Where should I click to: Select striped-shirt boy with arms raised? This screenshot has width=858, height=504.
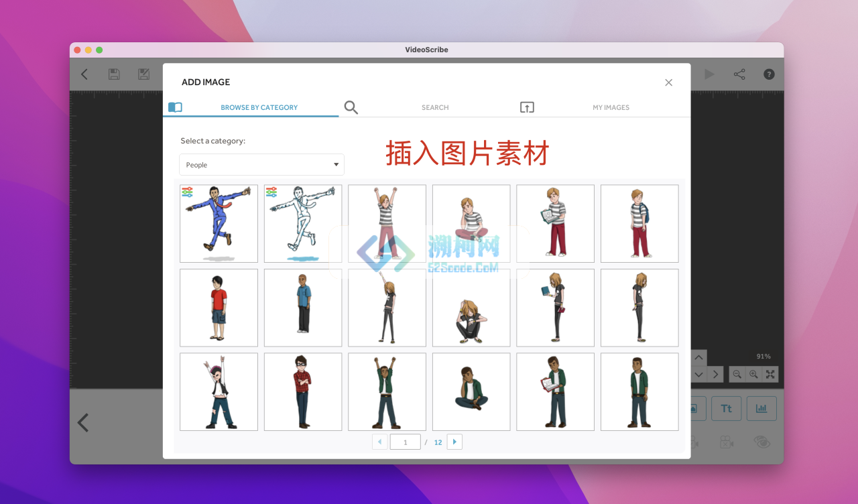[x=387, y=223]
